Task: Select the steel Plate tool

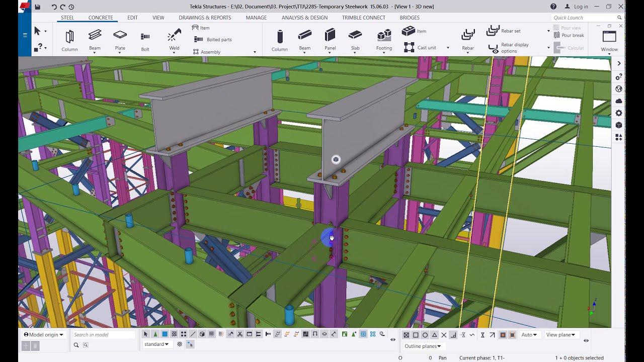Action: [120, 40]
